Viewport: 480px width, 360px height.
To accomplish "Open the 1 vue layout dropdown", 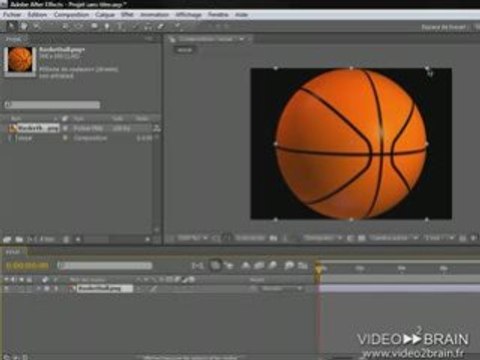I will (439, 238).
